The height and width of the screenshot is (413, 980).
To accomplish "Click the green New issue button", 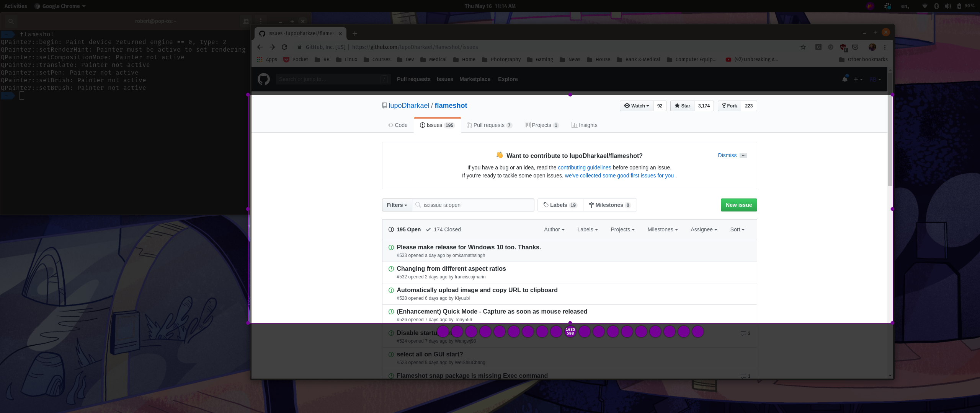I will coord(739,205).
